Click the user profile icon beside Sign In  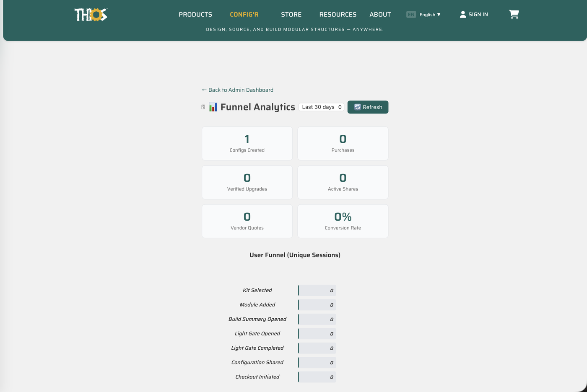tap(463, 14)
